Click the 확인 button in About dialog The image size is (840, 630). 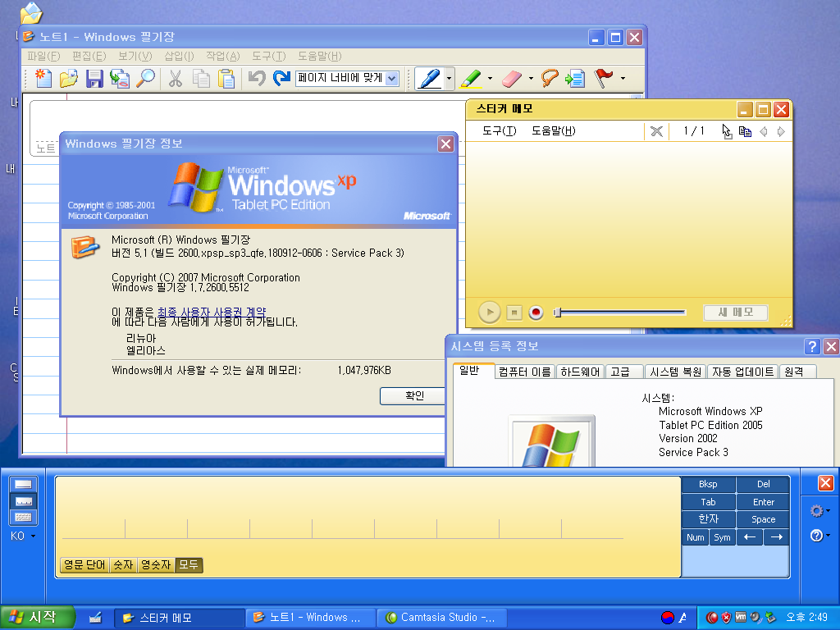[414, 395]
